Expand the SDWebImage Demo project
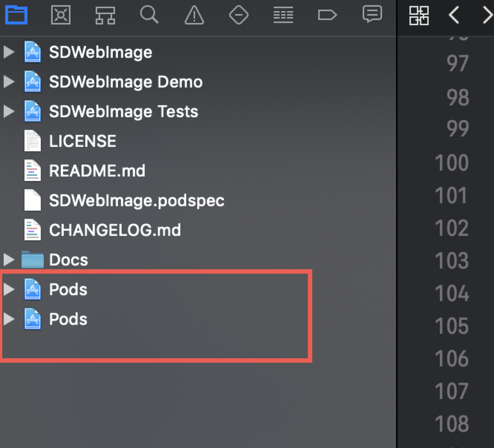The width and height of the screenshot is (494, 448). click(x=9, y=82)
